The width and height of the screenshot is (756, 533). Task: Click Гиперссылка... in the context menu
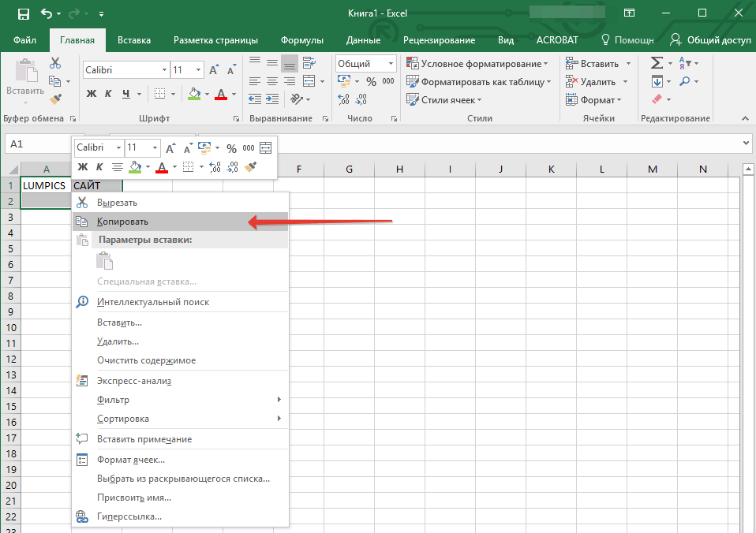point(129,516)
